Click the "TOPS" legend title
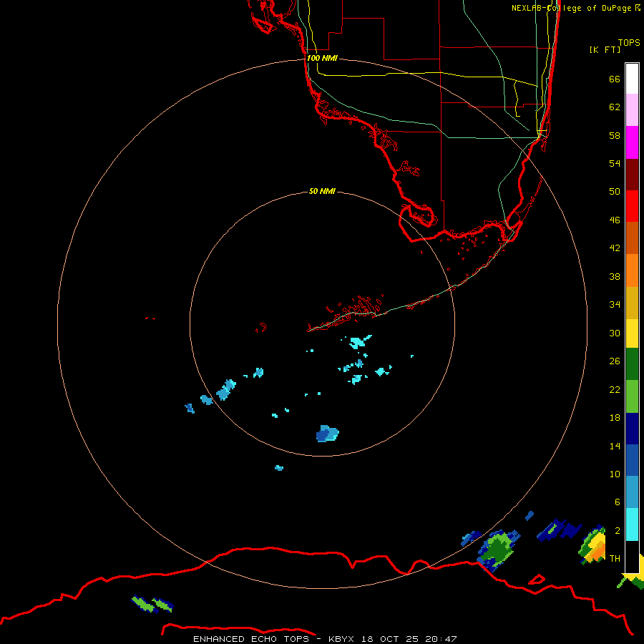 [x=629, y=42]
